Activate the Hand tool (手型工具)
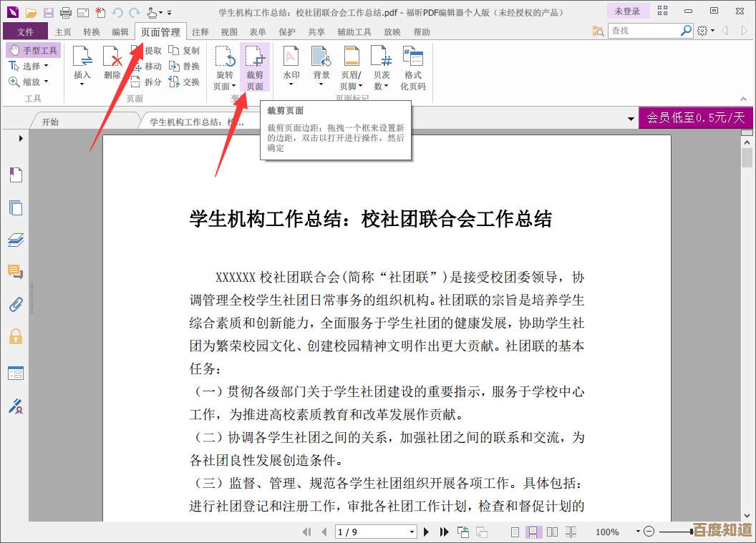Viewport: 756px width, 543px height. 34,51
